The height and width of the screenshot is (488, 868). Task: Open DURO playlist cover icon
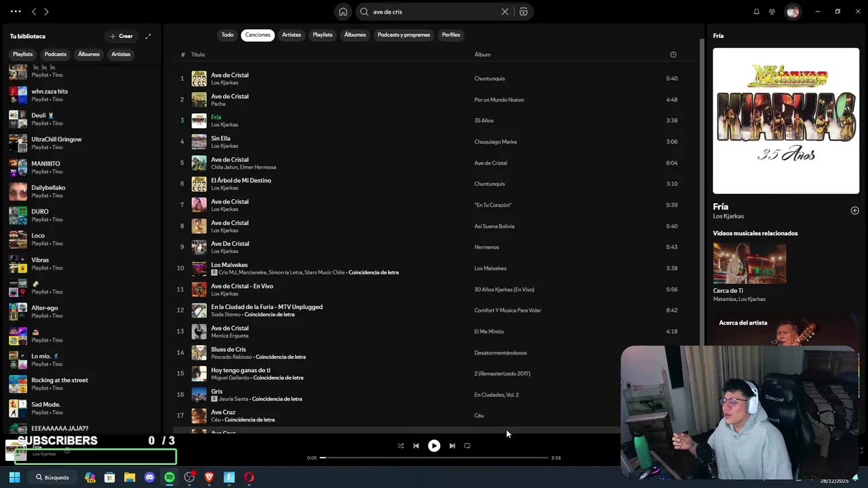pos(18,216)
